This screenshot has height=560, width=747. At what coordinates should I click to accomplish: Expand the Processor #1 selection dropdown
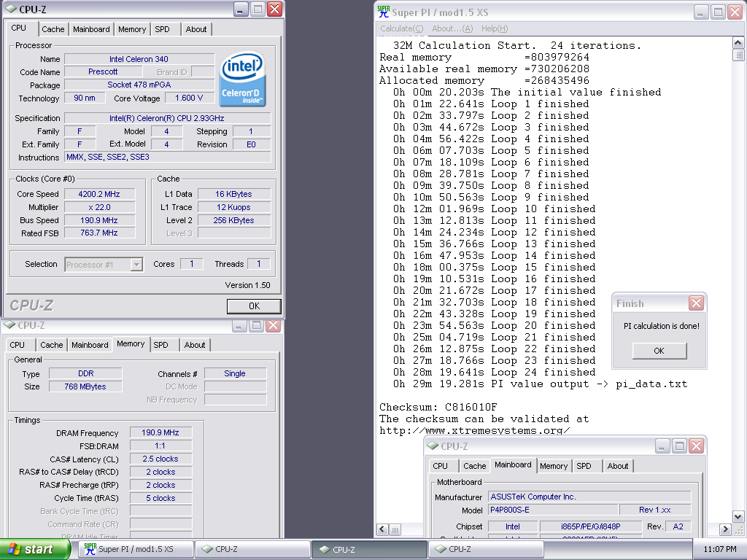tap(104, 264)
